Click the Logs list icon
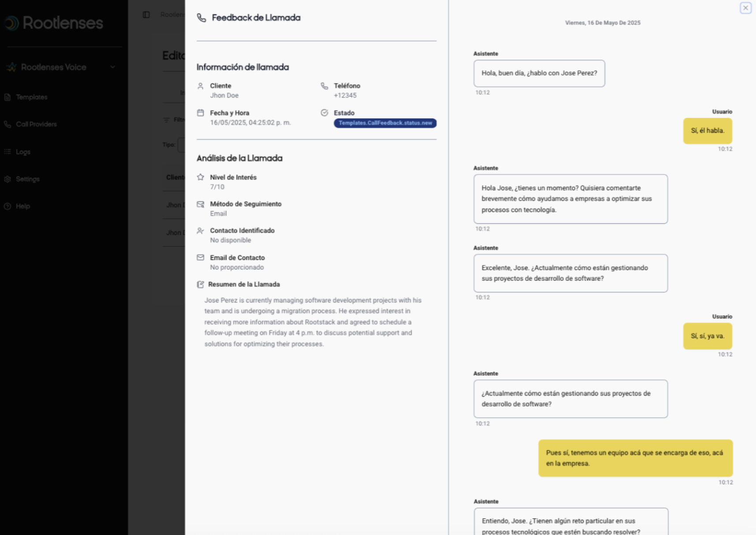This screenshot has width=756, height=535. pos(7,152)
